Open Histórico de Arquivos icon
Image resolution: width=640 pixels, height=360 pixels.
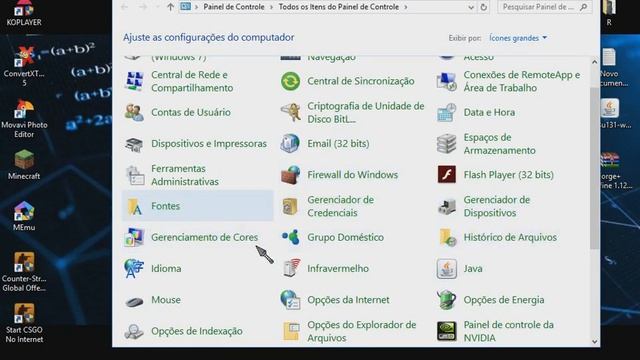[x=447, y=237]
